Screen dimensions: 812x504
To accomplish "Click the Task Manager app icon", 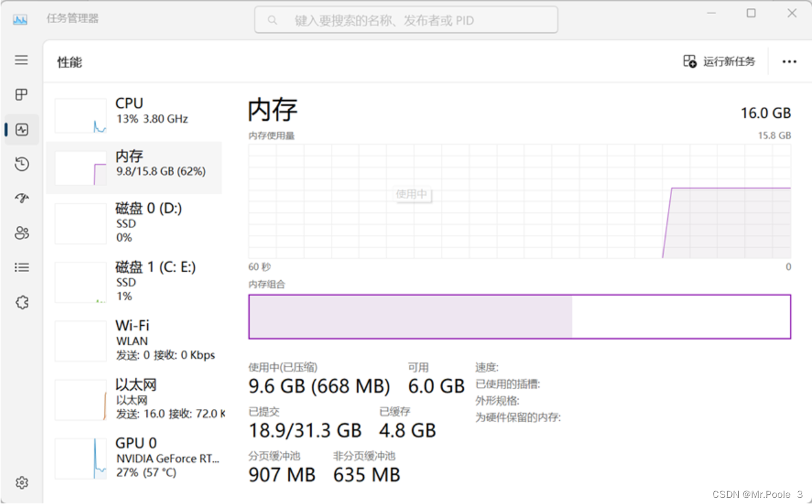I will (20, 19).
